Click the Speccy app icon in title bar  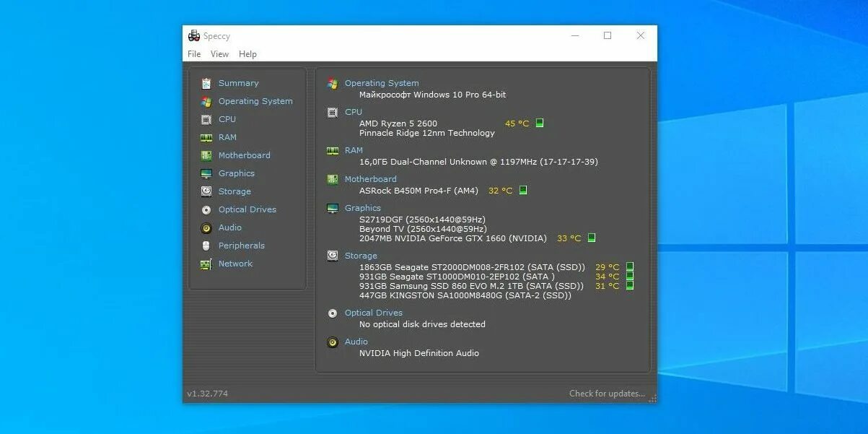pos(194,35)
